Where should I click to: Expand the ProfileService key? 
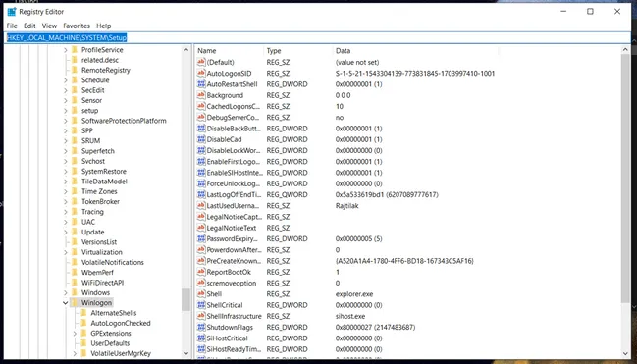coord(66,50)
